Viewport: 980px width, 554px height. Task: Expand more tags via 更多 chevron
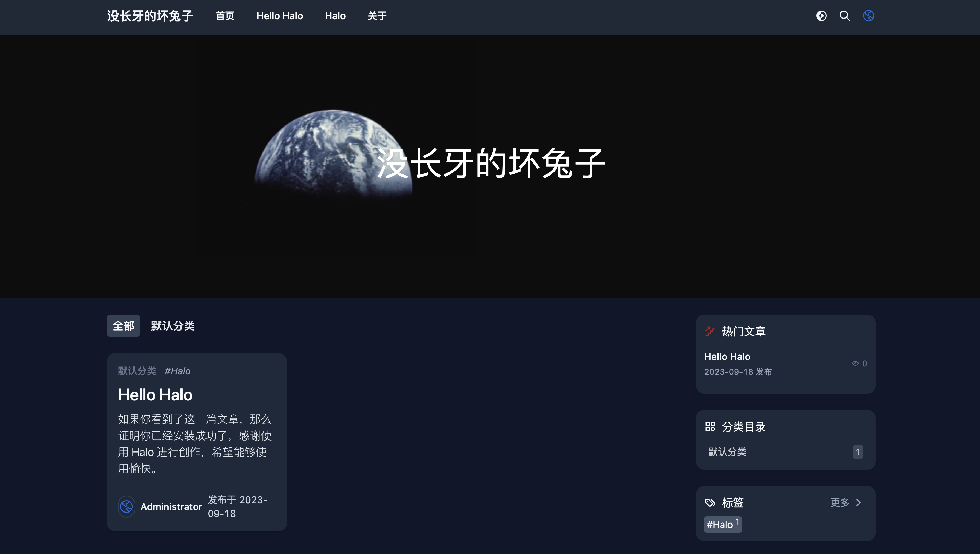tap(858, 503)
